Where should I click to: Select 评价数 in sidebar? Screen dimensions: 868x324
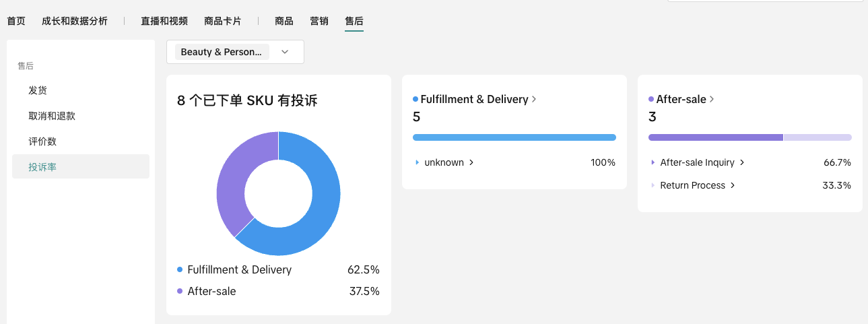[x=42, y=141]
